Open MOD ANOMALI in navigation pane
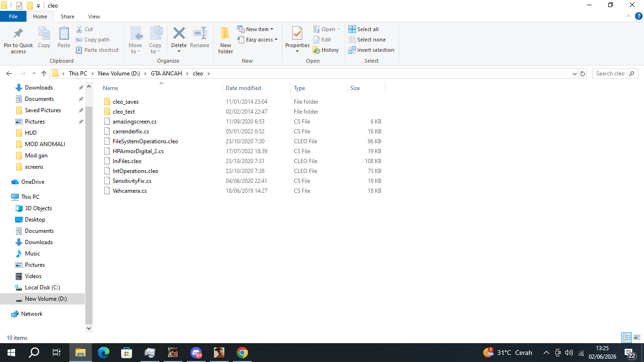Viewport: 644px width, 362px height. [x=45, y=144]
